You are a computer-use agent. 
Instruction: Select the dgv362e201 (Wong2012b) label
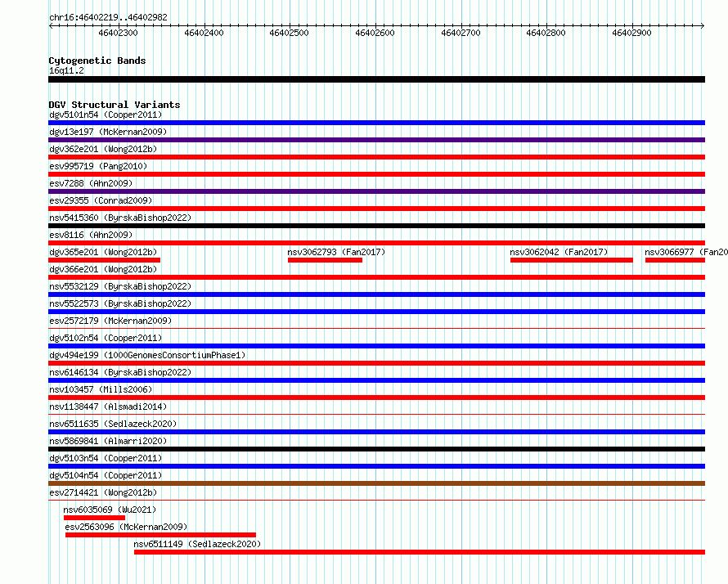coord(103,149)
